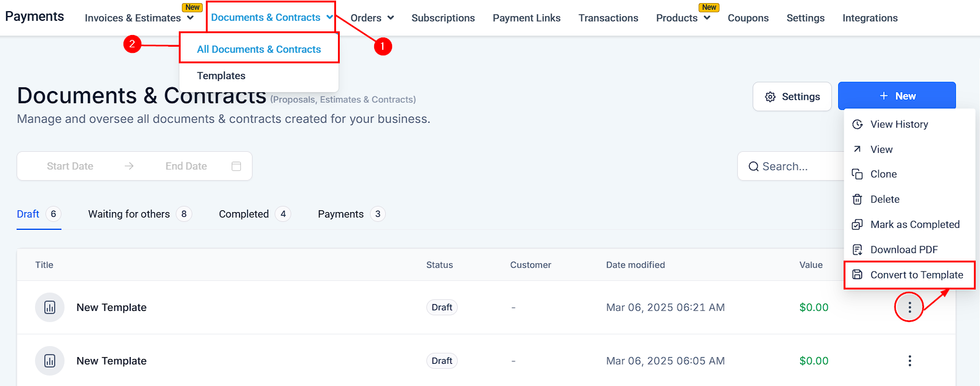980x386 pixels.
Task: Switch to Waiting for others tab
Action: coord(129,214)
